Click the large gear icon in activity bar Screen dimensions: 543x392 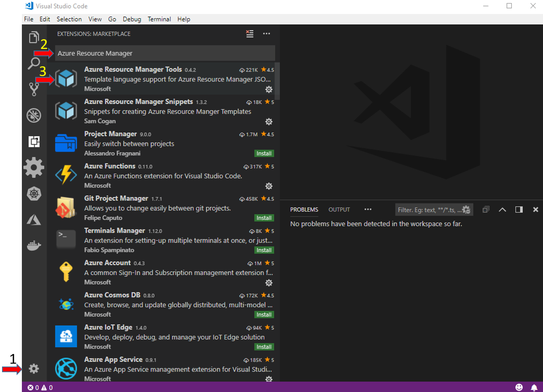(x=34, y=167)
